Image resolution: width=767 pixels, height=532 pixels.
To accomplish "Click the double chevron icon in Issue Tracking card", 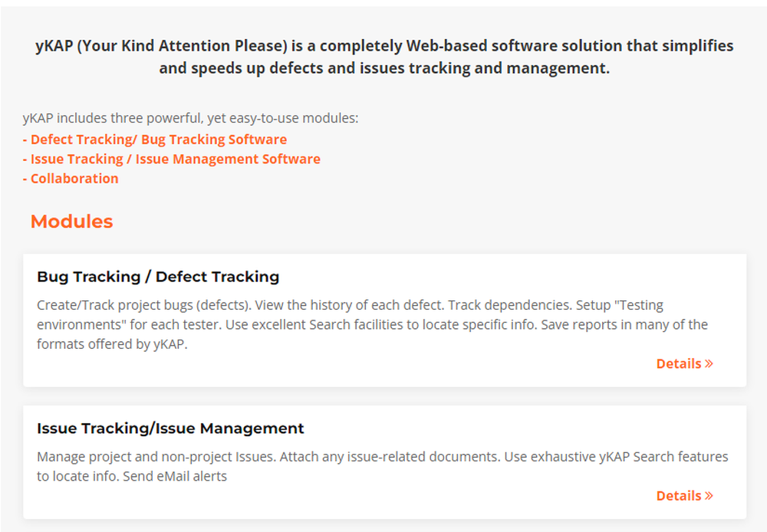I will (709, 495).
